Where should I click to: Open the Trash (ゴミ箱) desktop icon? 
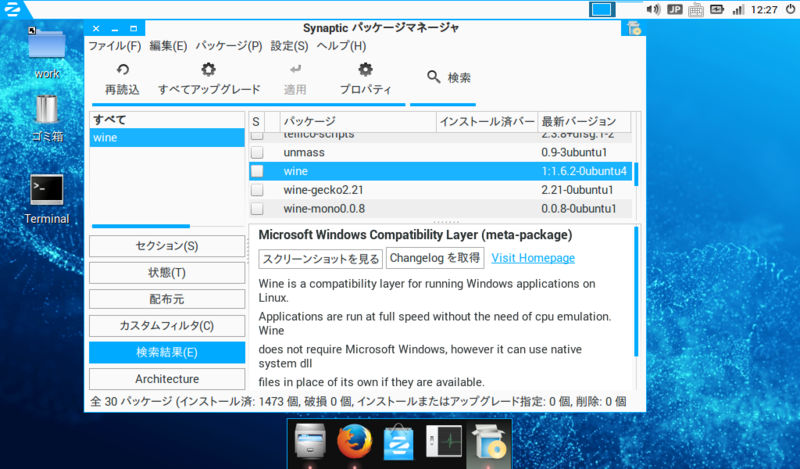(46, 109)
